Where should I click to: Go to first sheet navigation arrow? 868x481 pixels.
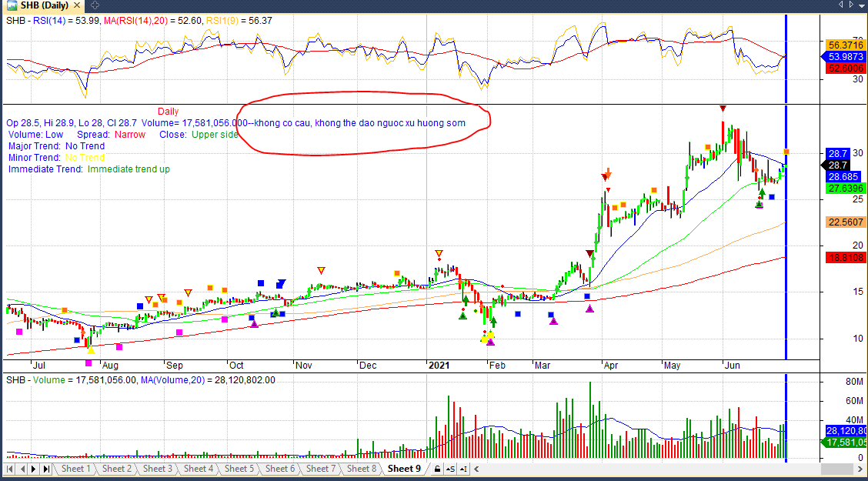[11, 469]
